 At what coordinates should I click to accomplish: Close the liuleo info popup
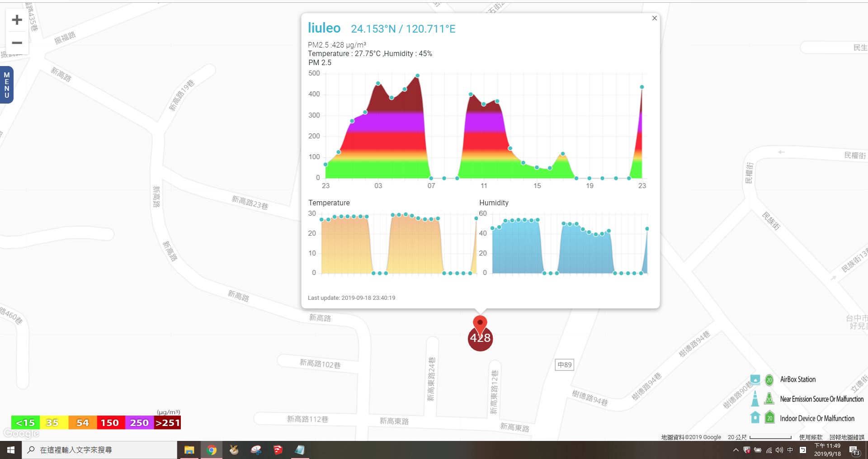pyautogui.click(x=654, y=18)
